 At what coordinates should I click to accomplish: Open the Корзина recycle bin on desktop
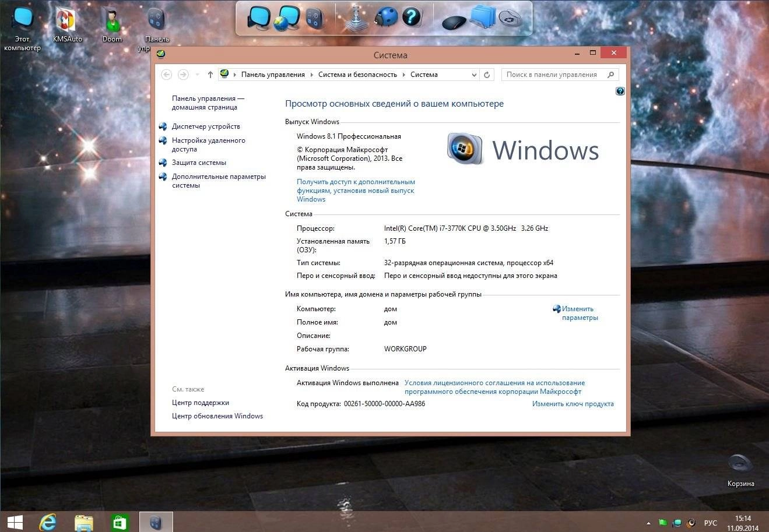740,470
